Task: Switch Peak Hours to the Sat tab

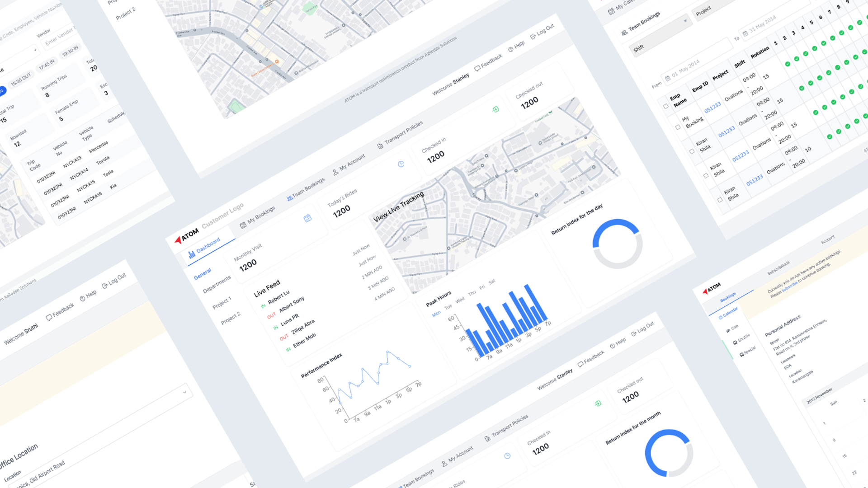Action: (x=492, y=282)
